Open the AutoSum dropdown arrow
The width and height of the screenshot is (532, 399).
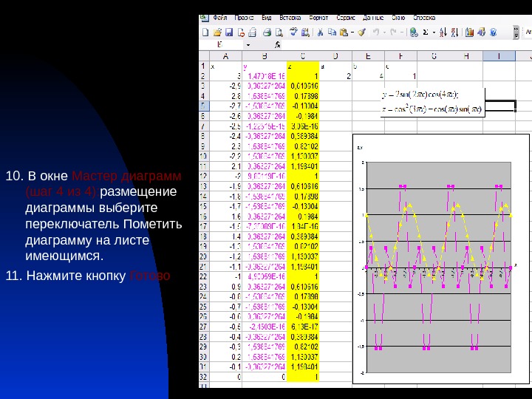(434, 33)
